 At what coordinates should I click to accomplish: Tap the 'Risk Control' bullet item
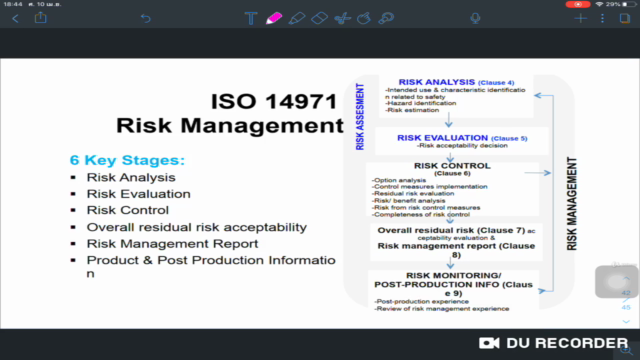coord(128,210)
